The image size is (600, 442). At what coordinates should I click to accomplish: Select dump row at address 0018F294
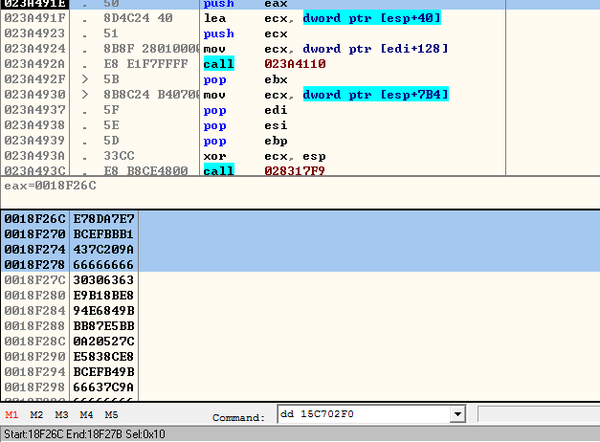tap(300, 372)
